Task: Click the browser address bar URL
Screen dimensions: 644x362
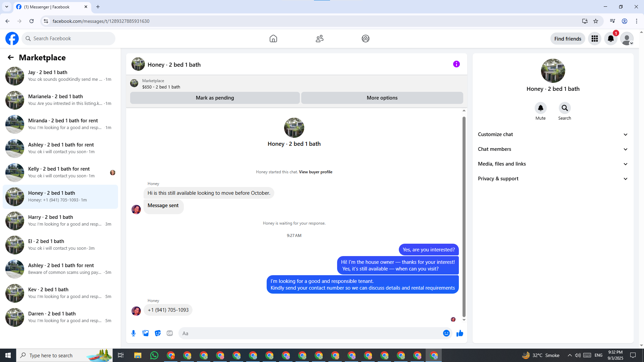Action: [x=101, y=21]
